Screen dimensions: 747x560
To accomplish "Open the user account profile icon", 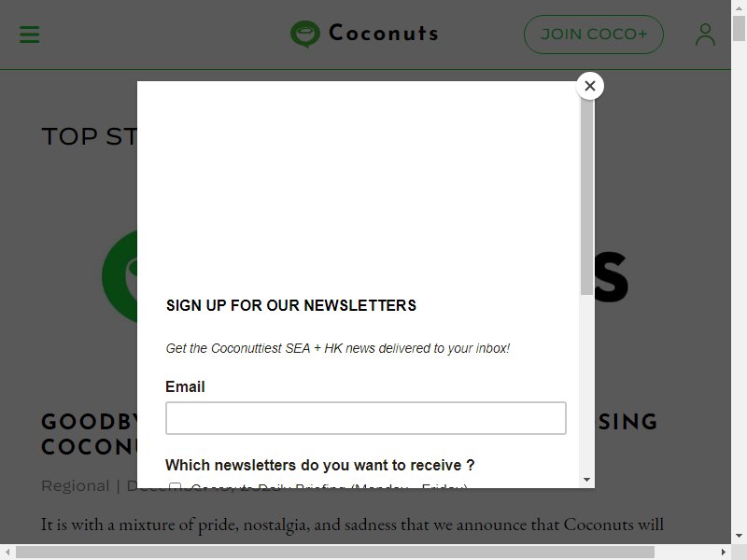I will [705, 35].
